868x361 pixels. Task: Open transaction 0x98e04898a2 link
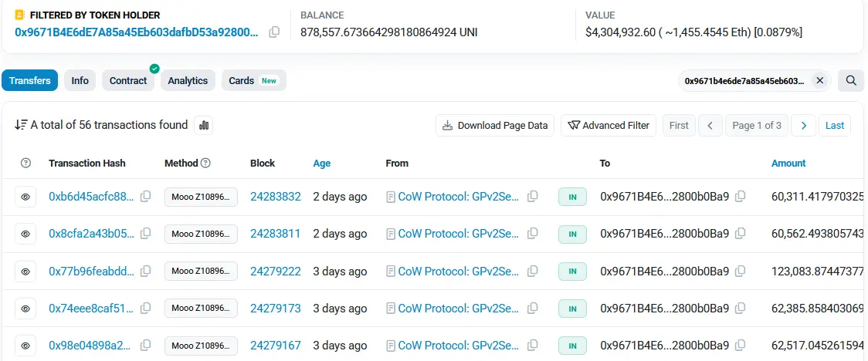91,346
